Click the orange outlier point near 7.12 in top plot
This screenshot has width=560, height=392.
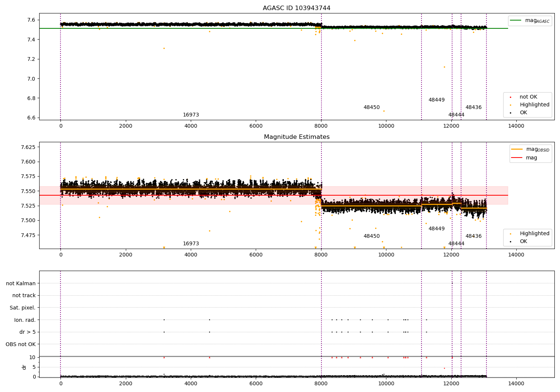click(x=444, y=67)
